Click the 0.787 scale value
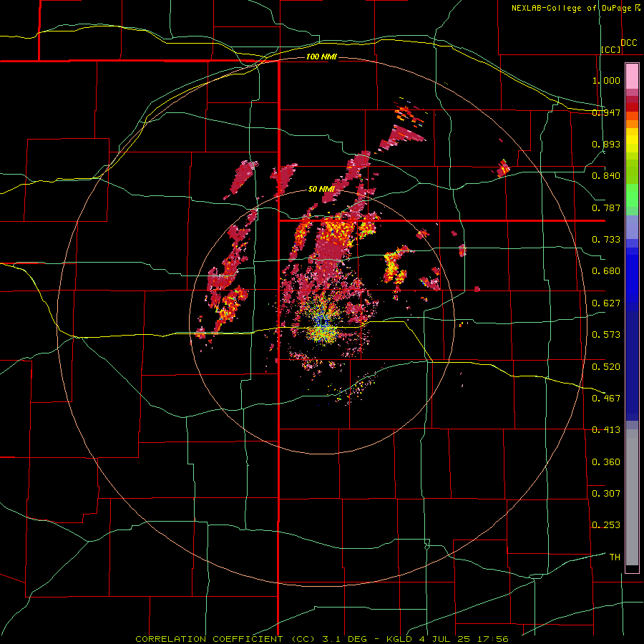This screenshot has height=644, width=644. pyautogui.click(x=606, y=208)
